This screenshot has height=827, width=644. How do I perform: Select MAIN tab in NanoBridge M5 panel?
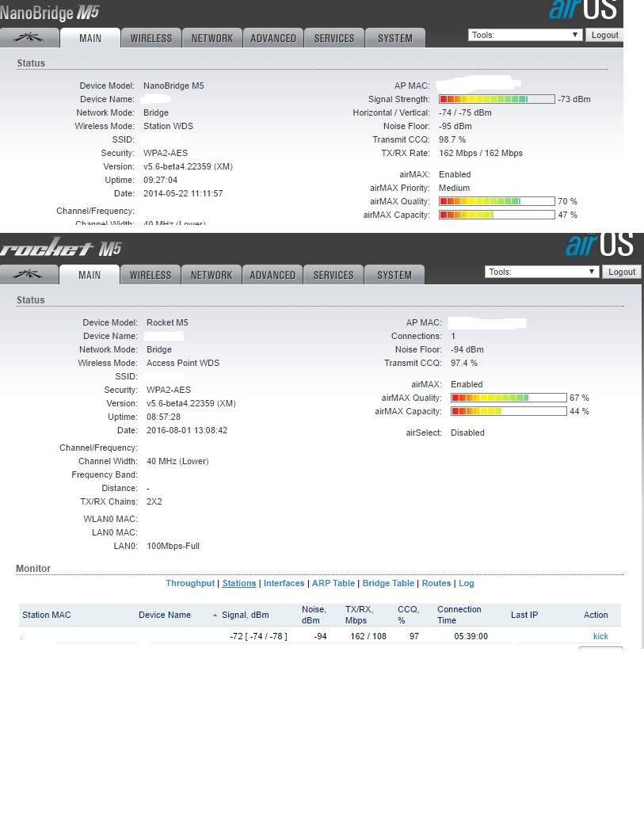[90, 38]
